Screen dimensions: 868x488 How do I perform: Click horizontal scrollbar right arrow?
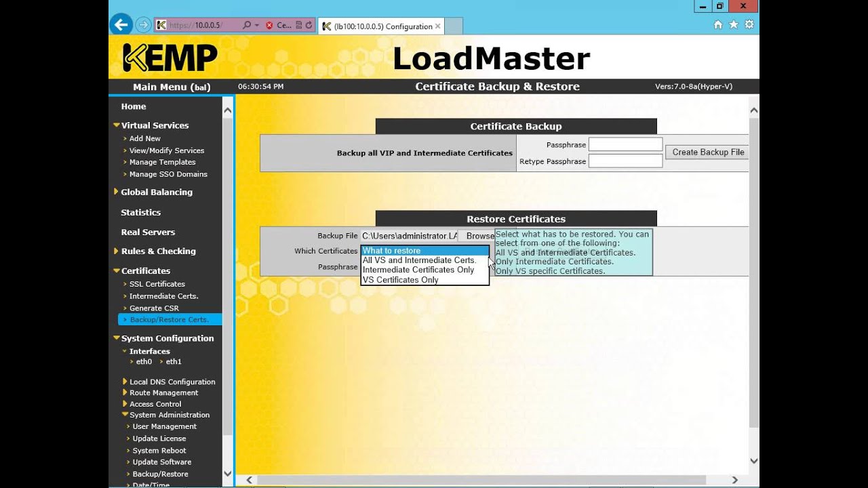tap(735, 480)
